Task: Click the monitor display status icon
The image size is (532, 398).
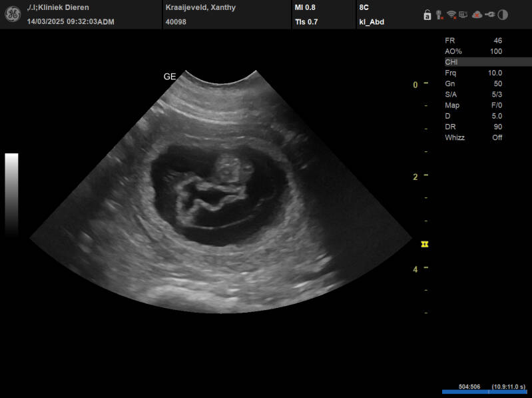Action: (x=463, y=15)
